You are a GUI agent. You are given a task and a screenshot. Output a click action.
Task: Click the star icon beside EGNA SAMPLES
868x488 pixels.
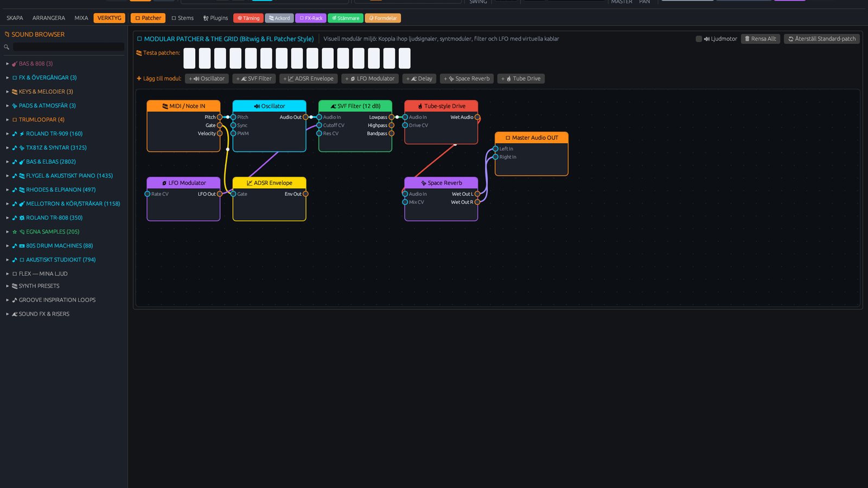tap(15, 232)
